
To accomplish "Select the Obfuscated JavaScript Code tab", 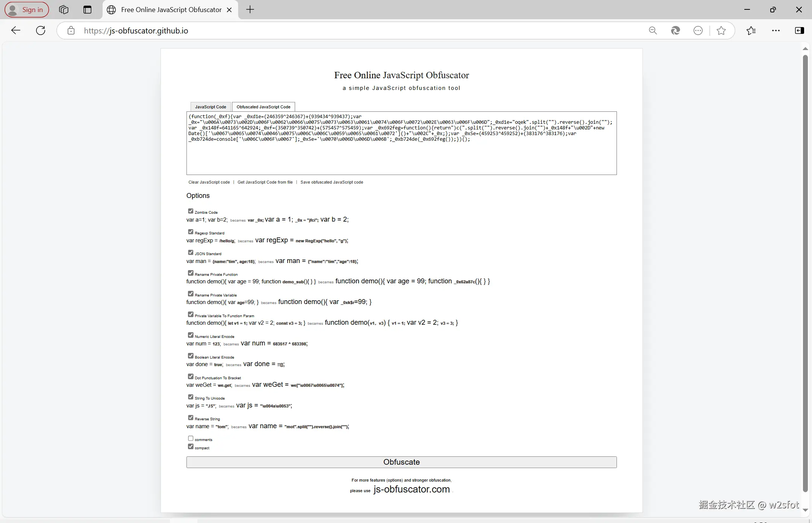I will click(x=263, y=107).
